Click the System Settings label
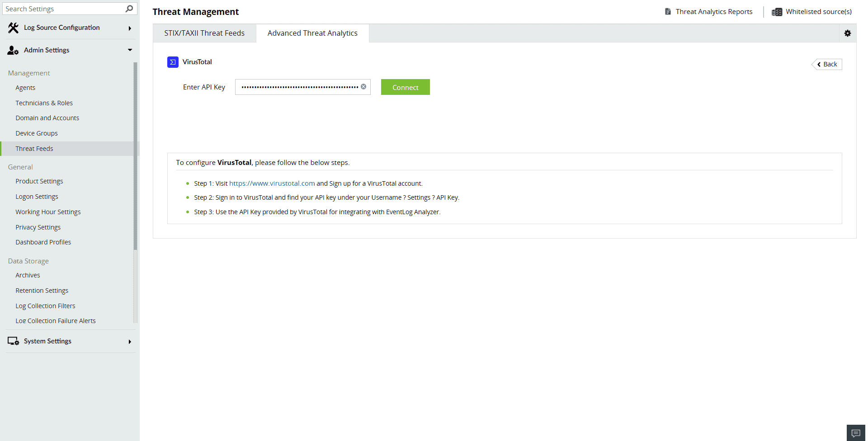 tap(47, 341)
